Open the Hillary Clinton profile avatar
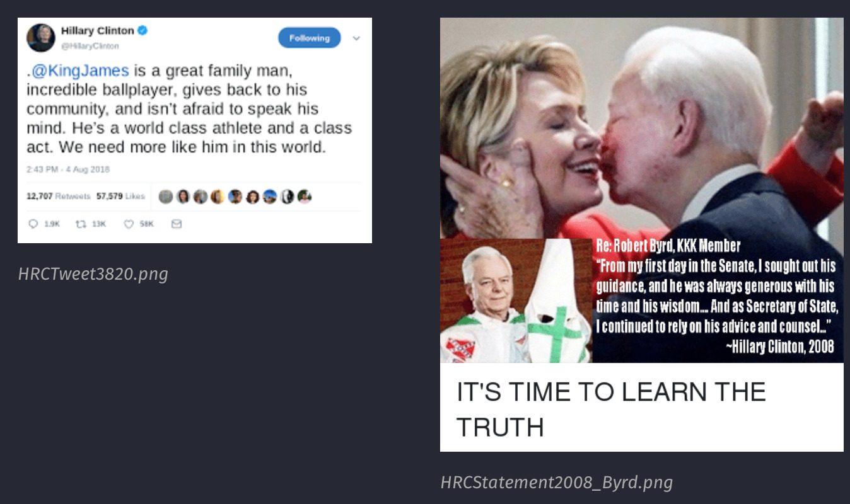The image size is (850, 504). [x=41, y=38]
